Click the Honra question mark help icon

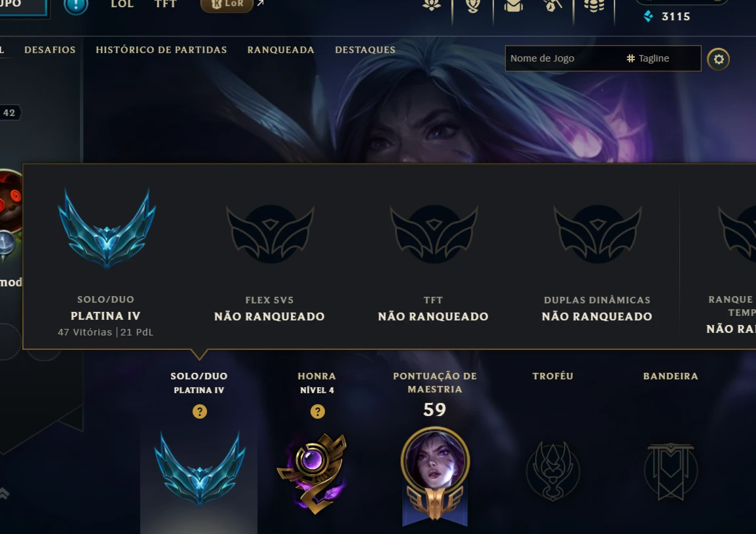pyautogui.click(x=317, y=411)
